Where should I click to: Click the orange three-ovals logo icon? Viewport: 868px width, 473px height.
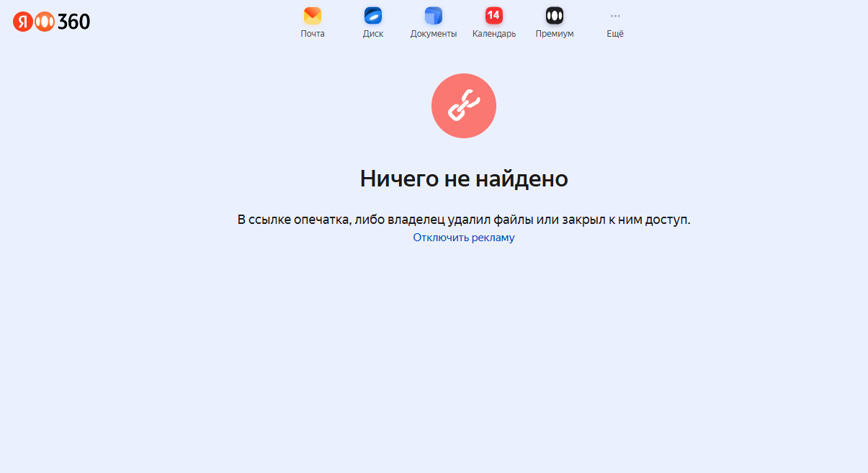tap(44, 22)
